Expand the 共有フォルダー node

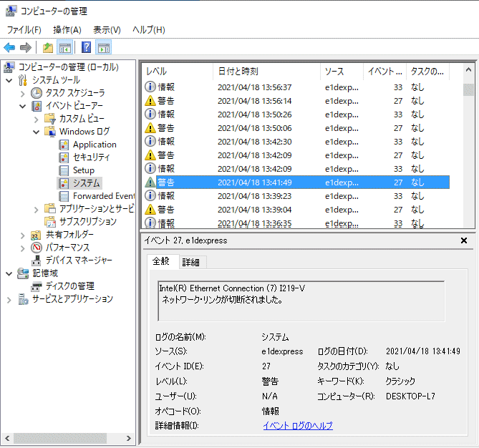[23, 235]
